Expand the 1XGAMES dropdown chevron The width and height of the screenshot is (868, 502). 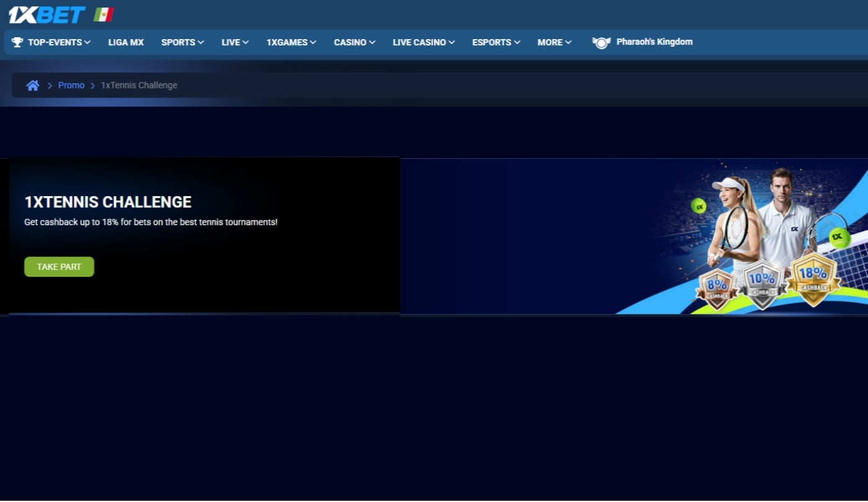[313, 42]
